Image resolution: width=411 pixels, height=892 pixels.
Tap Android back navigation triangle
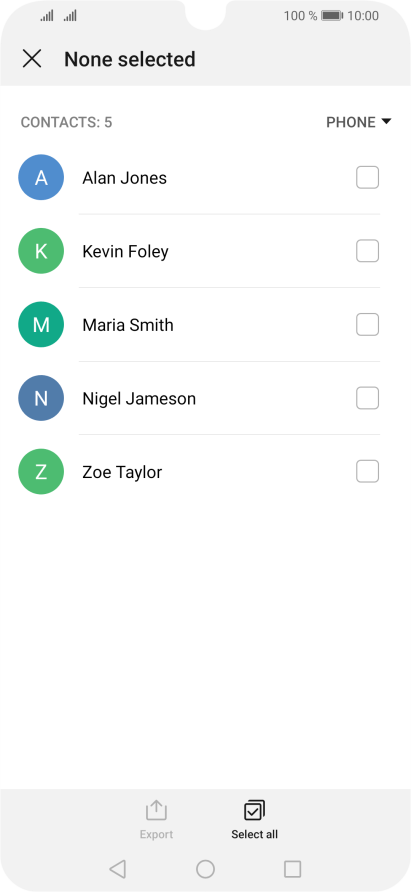tap(117, 869)
